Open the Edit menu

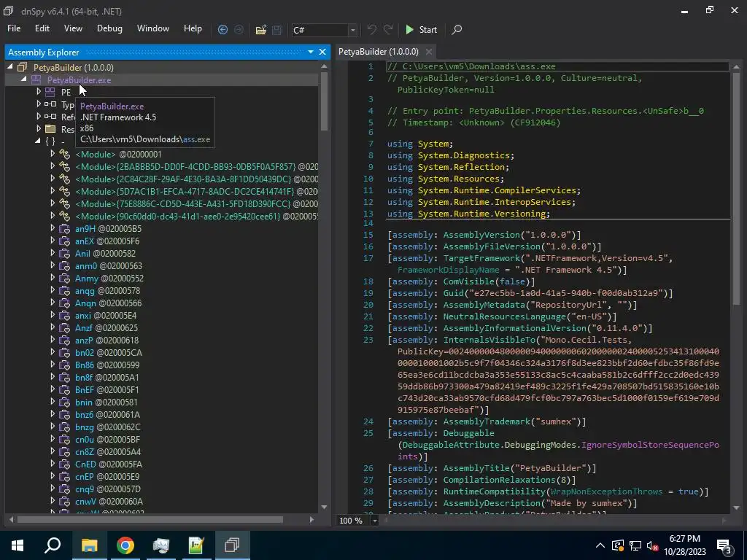(x=42, y=28)
